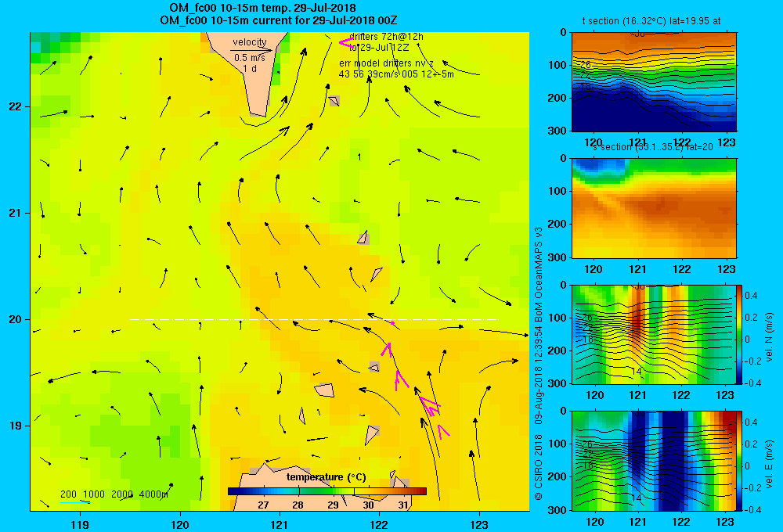Click the 'vel. E (m/s)' axis label

(x=770, y=463)
